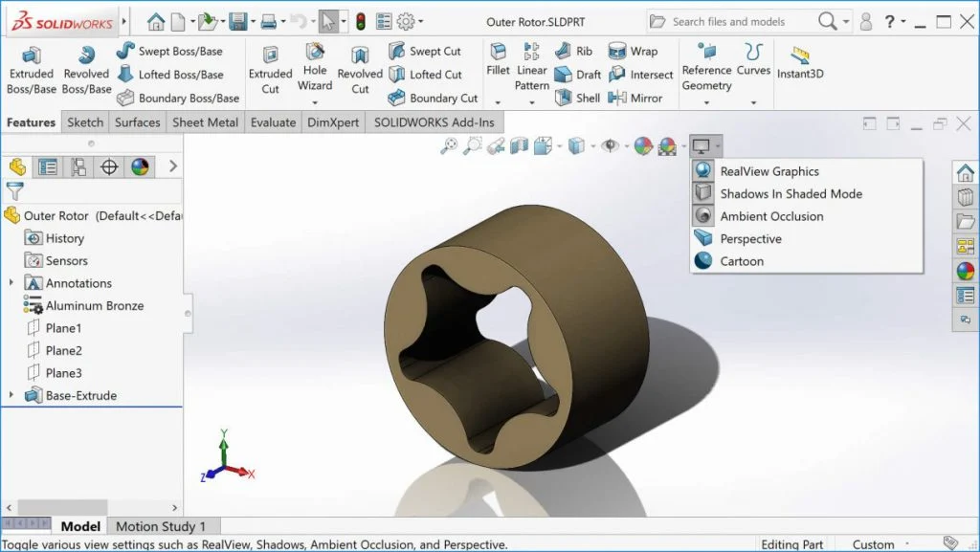Open the Surfaces tab
980x552 pixels.
138,122
